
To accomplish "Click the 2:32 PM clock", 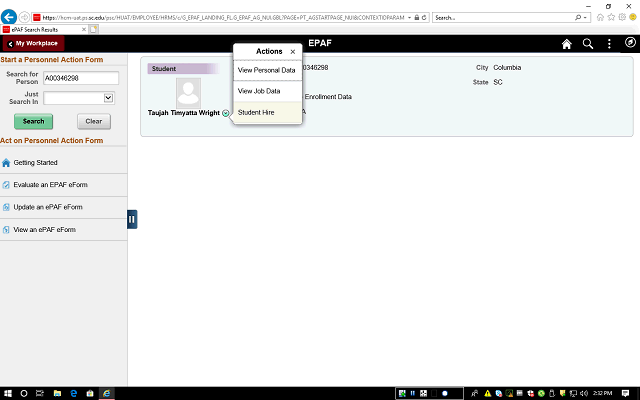I will pos(602,393).
